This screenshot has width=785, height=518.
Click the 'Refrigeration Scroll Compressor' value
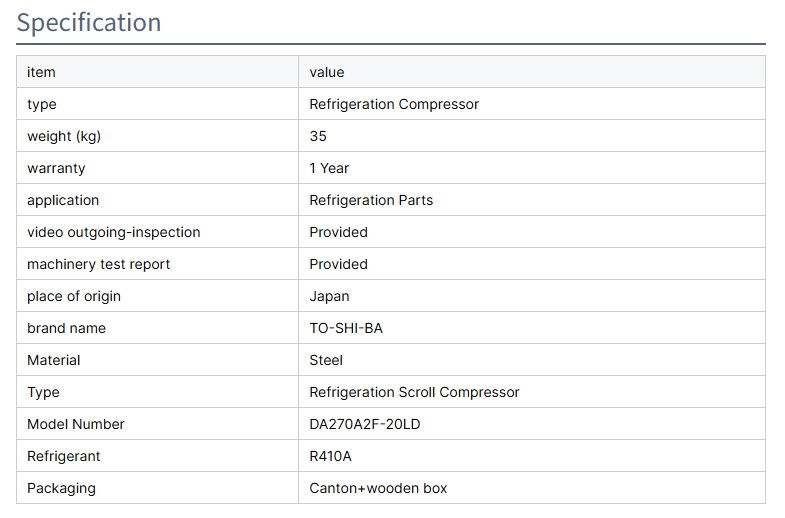pyautogui.click(x=414, y=392)
